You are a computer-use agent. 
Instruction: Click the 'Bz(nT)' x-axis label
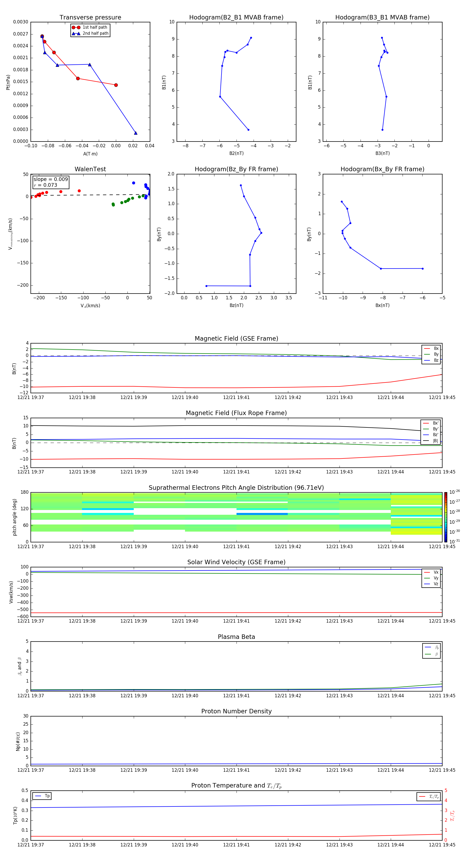236,305
